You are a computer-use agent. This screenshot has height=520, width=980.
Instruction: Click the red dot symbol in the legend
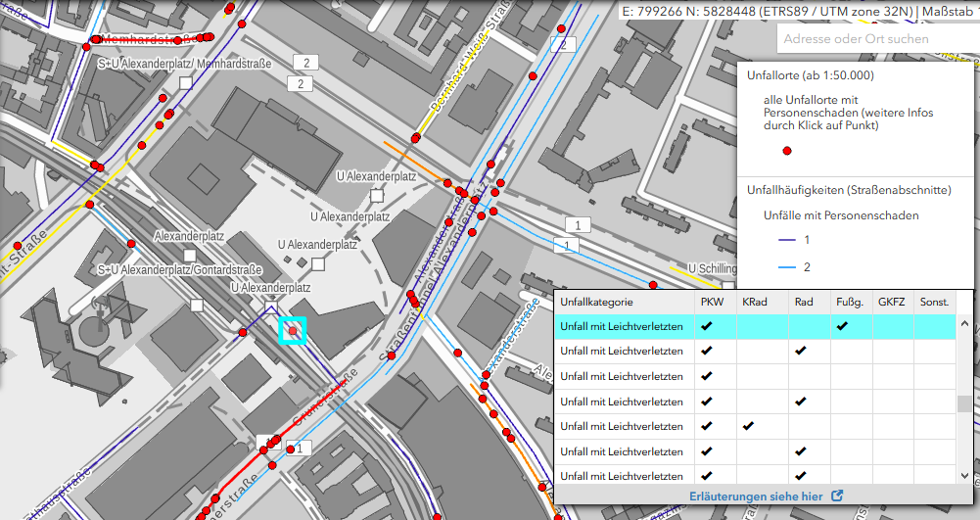click(x=786, y=151)
